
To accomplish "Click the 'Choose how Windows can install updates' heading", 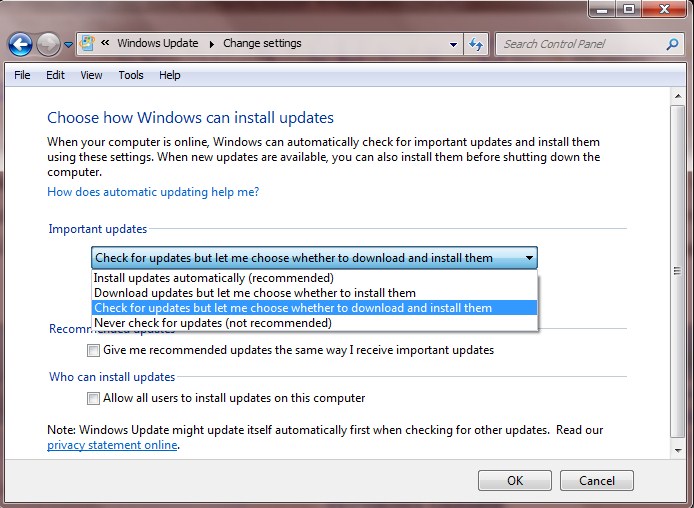I will click(x=190, y=118).
